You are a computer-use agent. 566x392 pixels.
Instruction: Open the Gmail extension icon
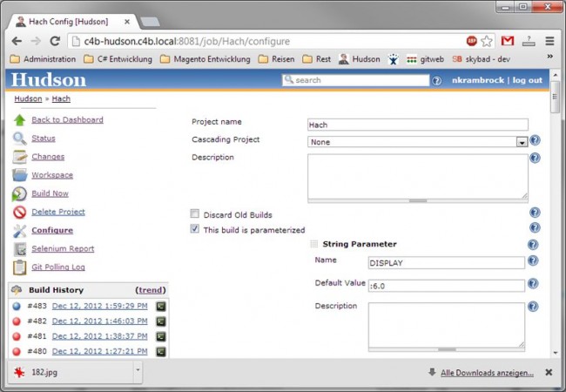pyautogui.click(x=508, y=41)
